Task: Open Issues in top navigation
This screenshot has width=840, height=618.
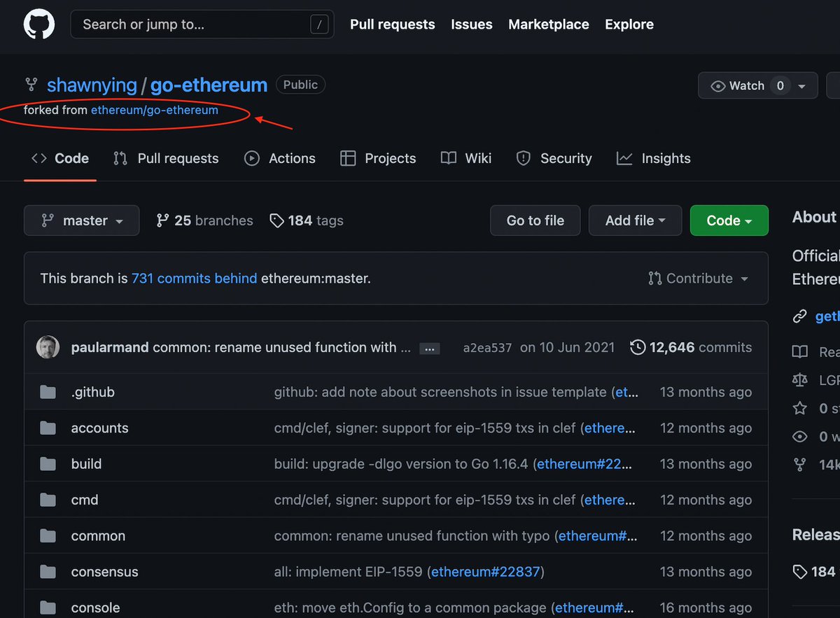Action: [x=472, y=24]
